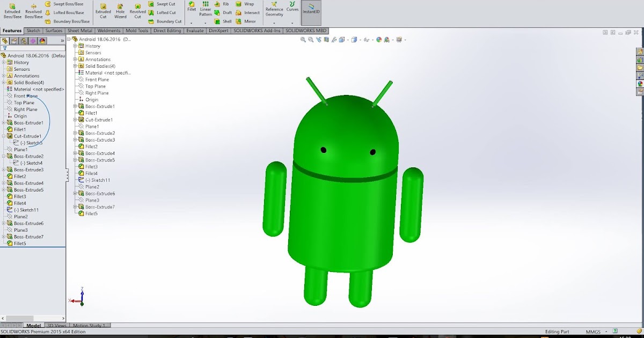This screenshot has height=338, width=644.
Task: Switch to the Sketch tab
Action: (x=33, y=31)
